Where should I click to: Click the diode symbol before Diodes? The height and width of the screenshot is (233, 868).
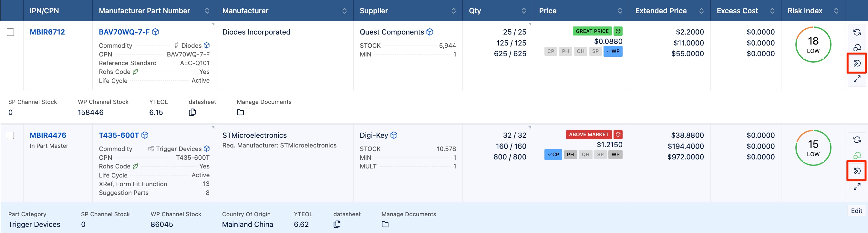(x=177, y=45)
